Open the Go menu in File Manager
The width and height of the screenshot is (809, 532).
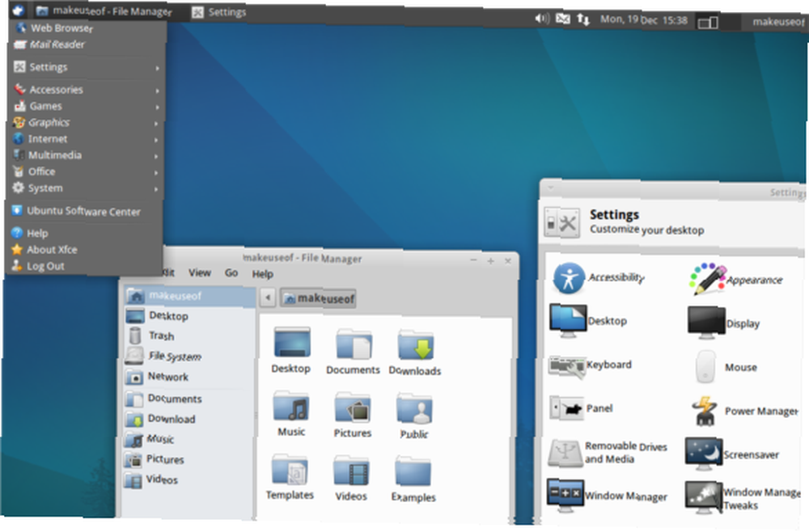pyautogui.click(x=231, y=273)
